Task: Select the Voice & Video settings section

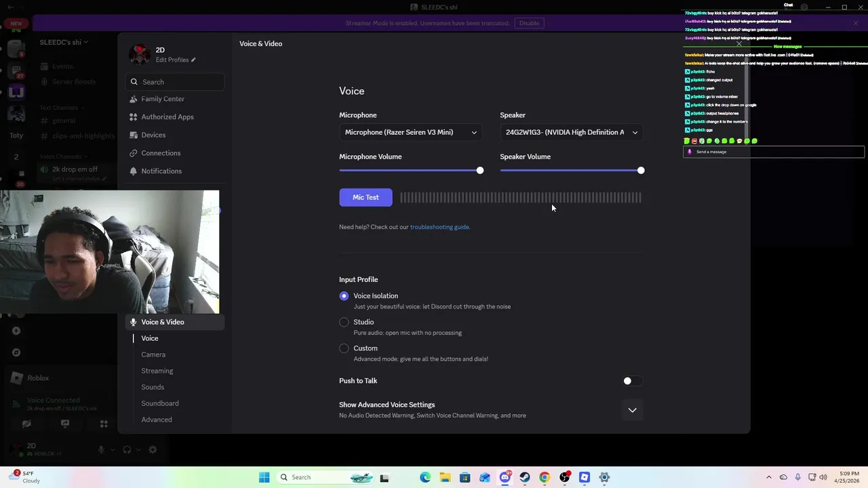Action: 174,322
